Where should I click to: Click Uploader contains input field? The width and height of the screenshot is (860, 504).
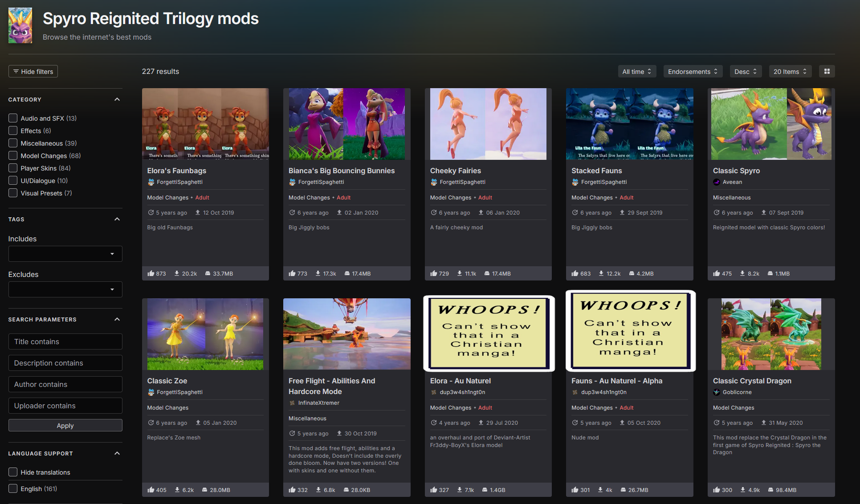65,406
